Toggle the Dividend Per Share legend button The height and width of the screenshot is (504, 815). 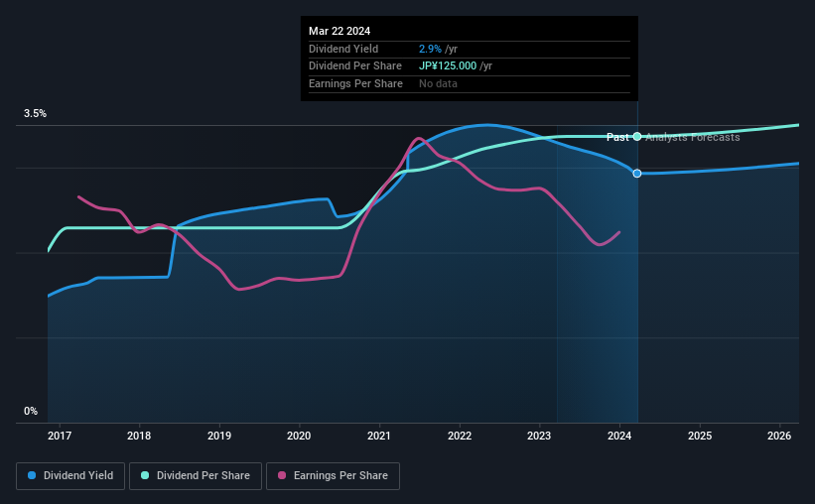click(x=196, y=476)
